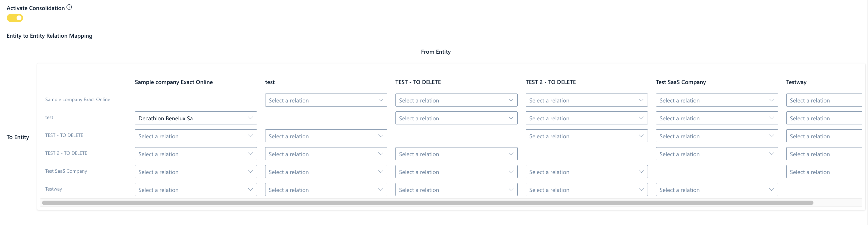Click chevron of TEST 2 column, Testway row

pyautogui.click(x=641, y=189)
